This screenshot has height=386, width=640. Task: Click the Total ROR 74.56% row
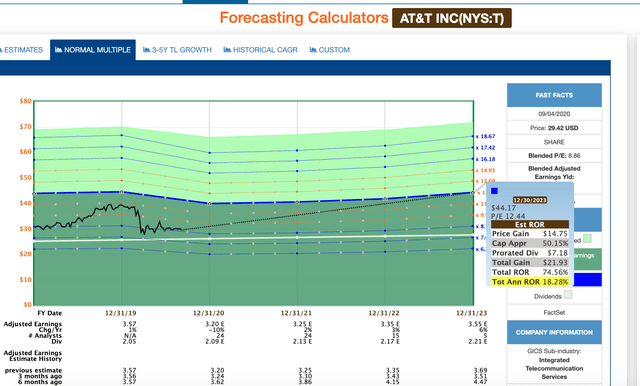530,272
